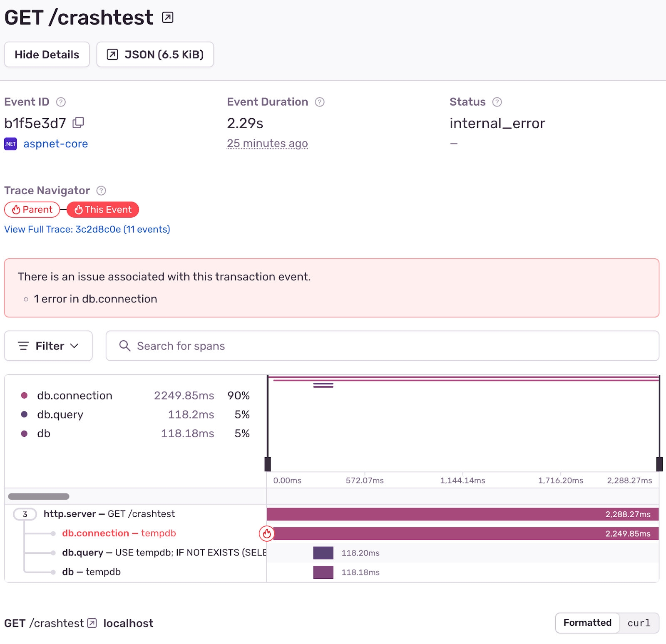Switch request view to curl
666x644 pixels.
[x=638, y=623]
